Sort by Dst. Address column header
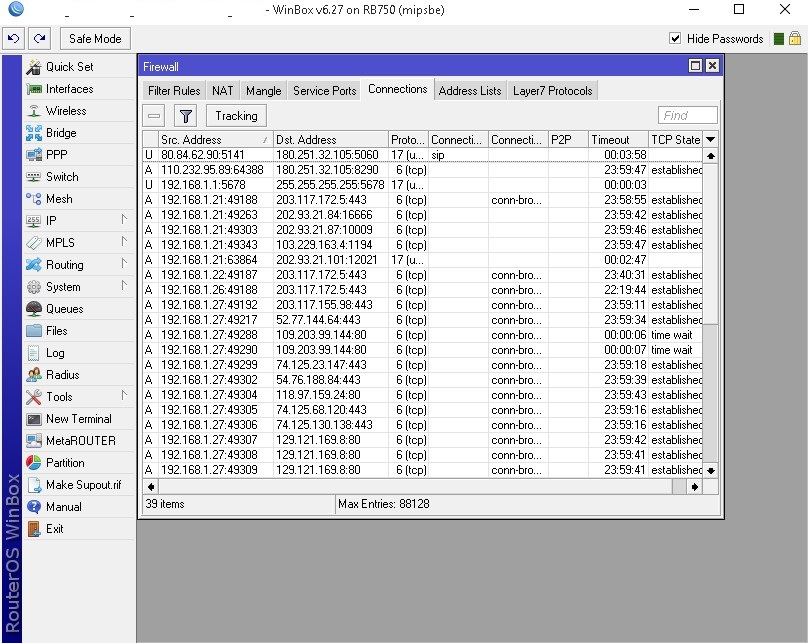This screenshot has height=643, width=808. pyautogui.click(x=330, y=140)
